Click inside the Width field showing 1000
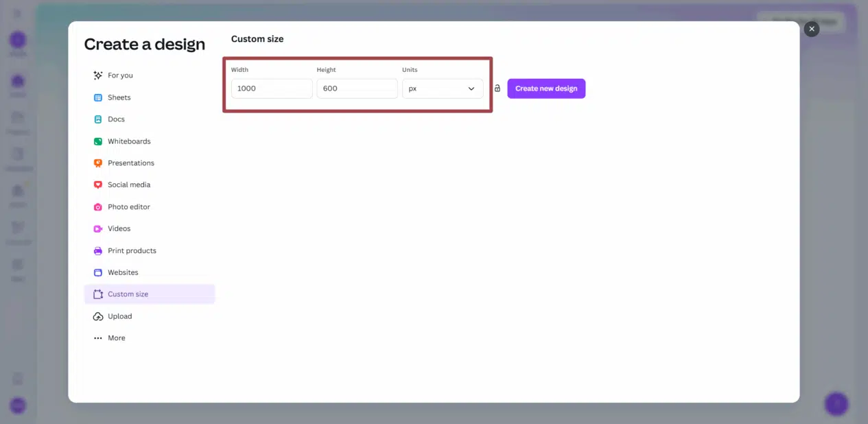 [x=271, y=88]
